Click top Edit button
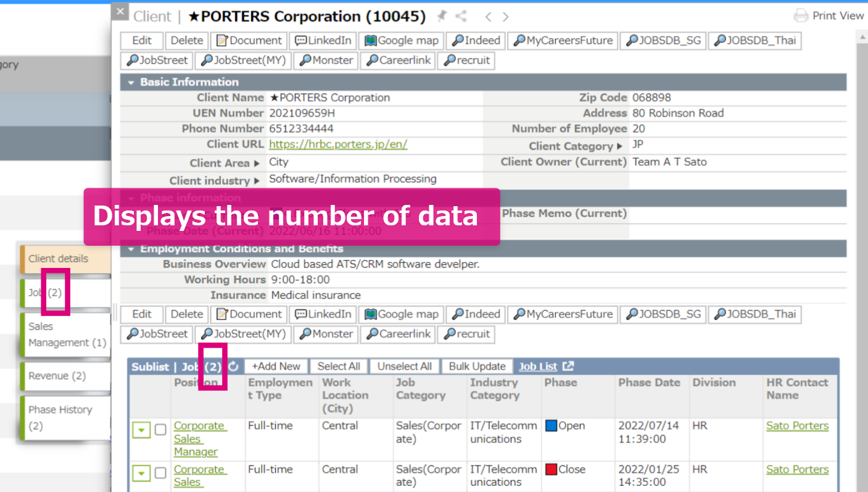This screenshot has height=492, width=868. (142, 41)
